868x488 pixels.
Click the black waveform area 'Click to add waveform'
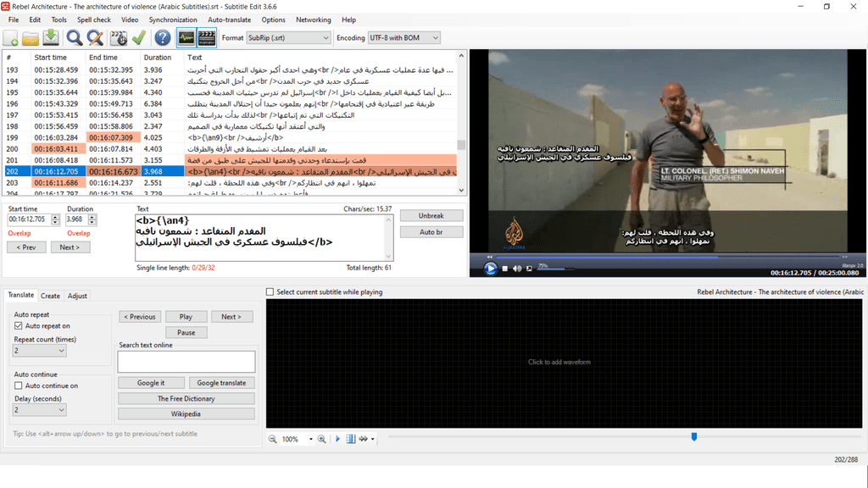click(x=564, y=363)
